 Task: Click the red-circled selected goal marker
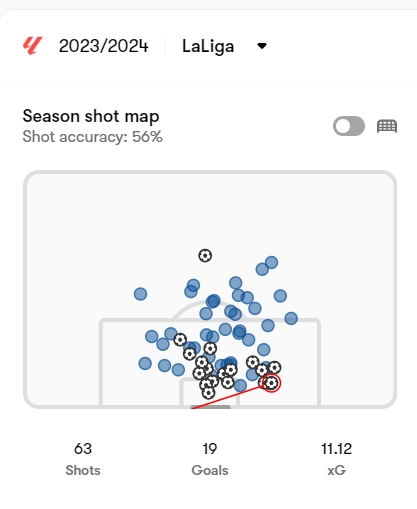(x=271, y=383)
